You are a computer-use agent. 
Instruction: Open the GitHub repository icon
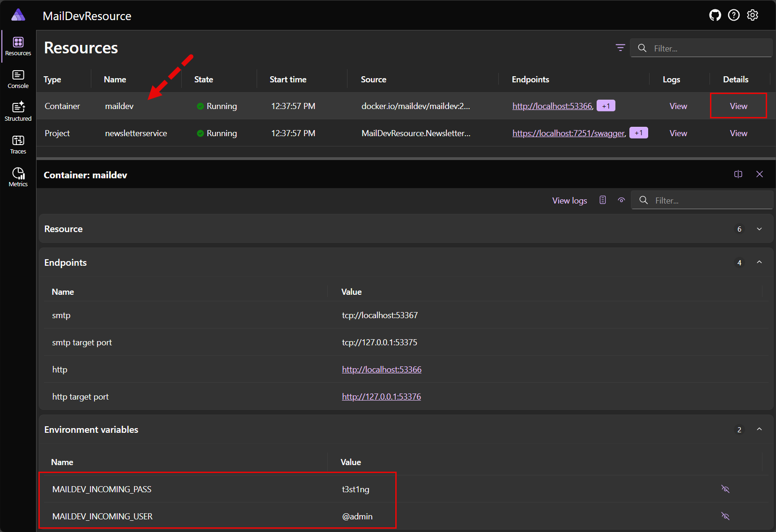715,15
